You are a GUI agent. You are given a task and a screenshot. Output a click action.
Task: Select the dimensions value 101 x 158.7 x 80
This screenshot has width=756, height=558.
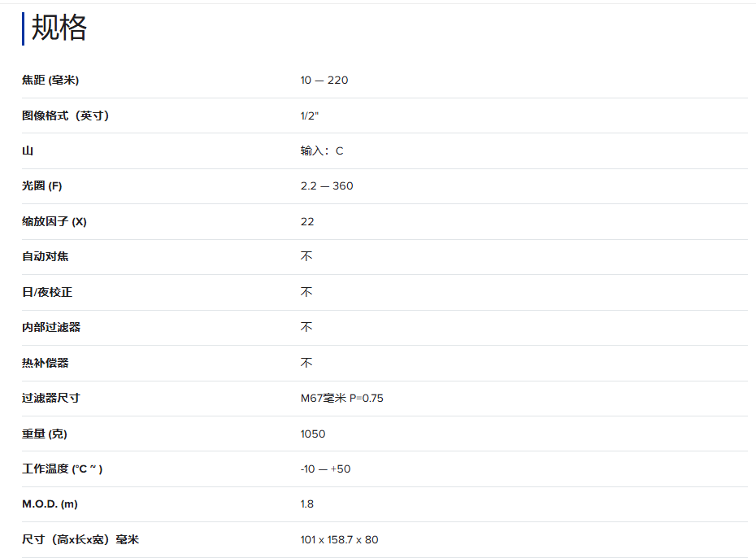point(339,539)
